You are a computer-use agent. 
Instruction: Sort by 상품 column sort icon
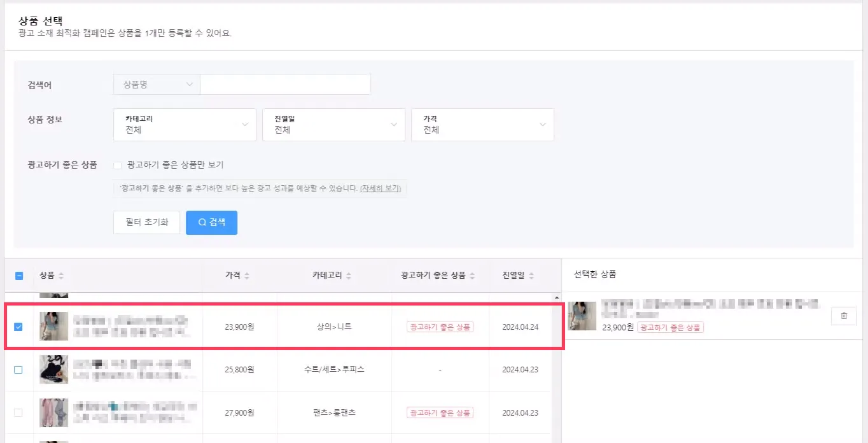pos(61,276)
